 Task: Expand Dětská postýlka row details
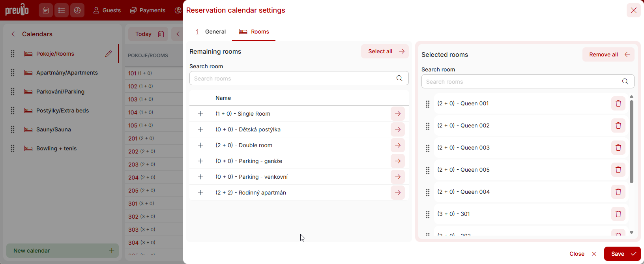point(200,129)
